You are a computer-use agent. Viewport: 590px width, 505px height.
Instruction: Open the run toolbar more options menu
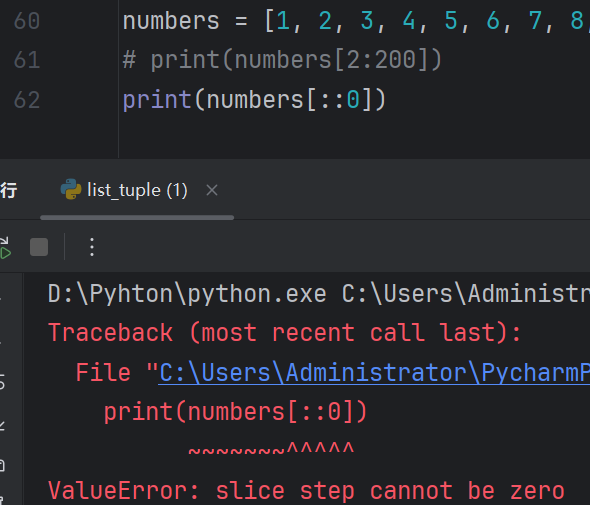click(92, 247)
